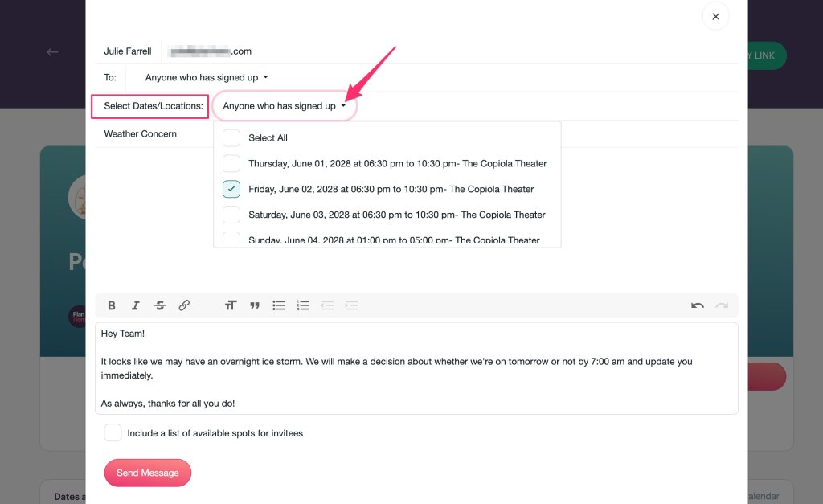Screen dimensions: 823x504
Task: Close the message dialog with the X
Action: (715, 17)
